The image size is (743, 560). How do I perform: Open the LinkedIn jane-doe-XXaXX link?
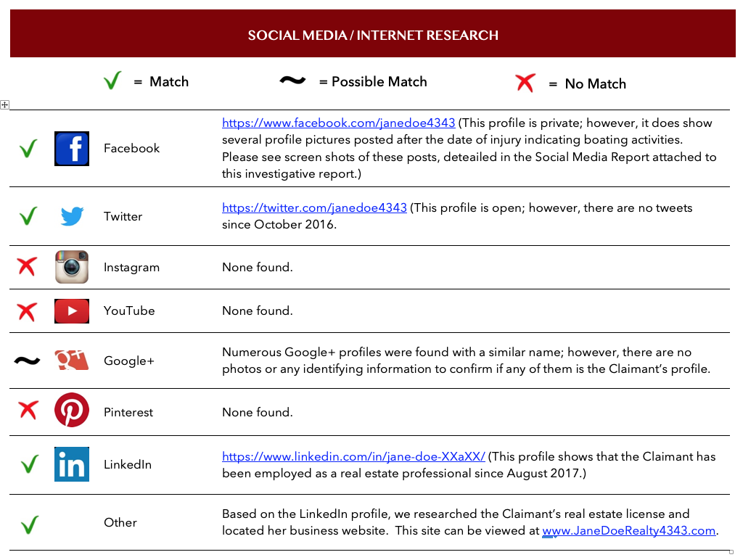[x=353, y=457]
